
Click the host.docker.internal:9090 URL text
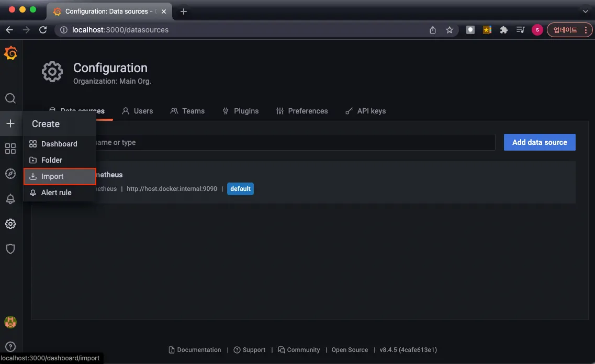[x=172, y=189]
